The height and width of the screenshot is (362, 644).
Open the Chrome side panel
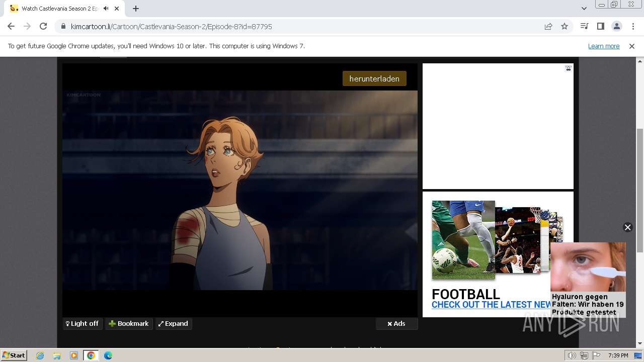pos(600,26)
